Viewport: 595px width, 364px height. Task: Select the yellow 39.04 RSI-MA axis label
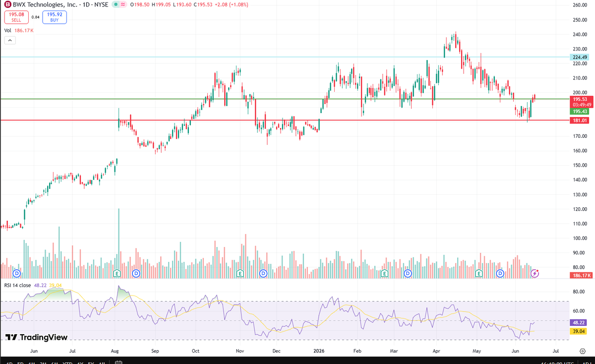579,331
